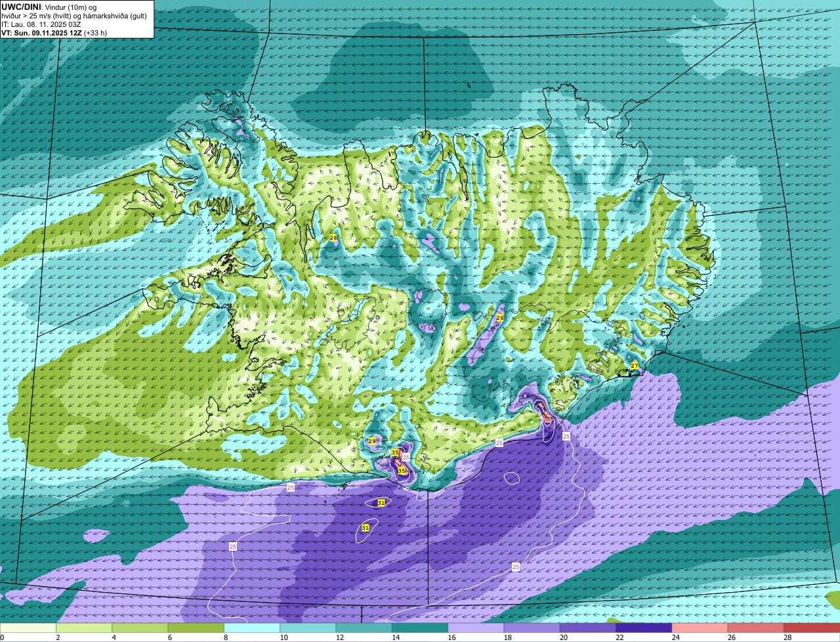This screenshot has width=840, height=642.
Task: Click the colorbar tick label '8'
Action: click(x=225, y=637)
